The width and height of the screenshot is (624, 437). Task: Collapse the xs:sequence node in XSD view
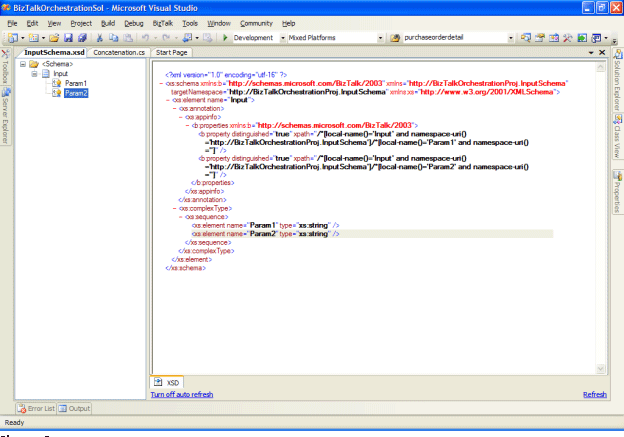[181, 217]
